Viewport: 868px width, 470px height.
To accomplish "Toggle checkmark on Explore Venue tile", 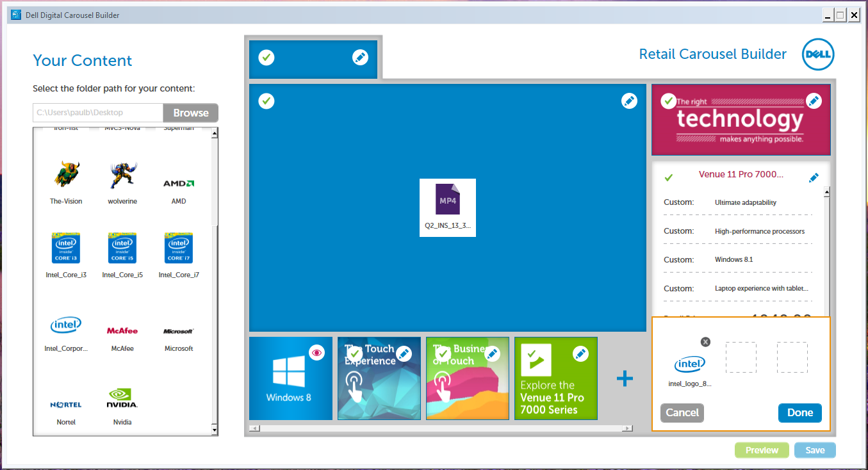I will 530,353.
